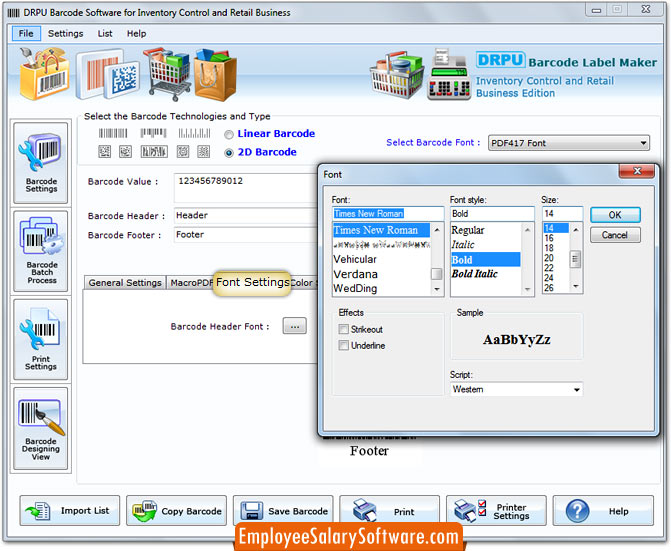Click the barcode and QR cards banner icon
Image resolution: width=671 pixels, height=551 pixels.
coord(107,74)
